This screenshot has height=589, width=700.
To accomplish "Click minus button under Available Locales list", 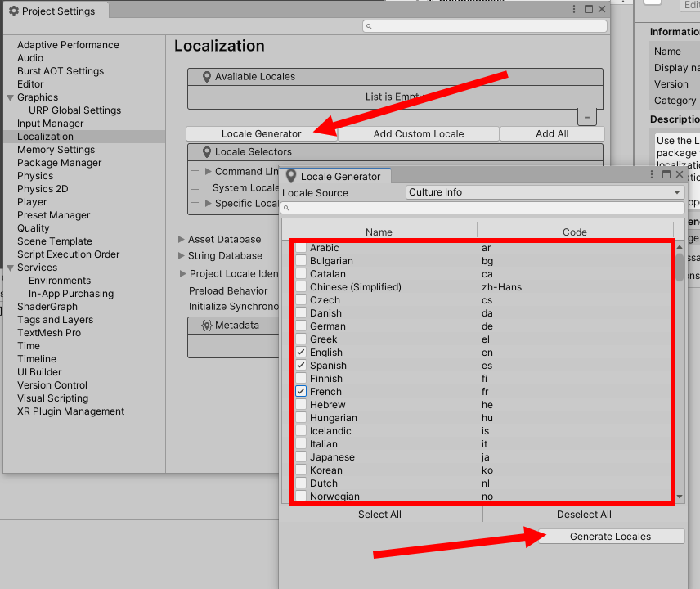I will 587,118.
